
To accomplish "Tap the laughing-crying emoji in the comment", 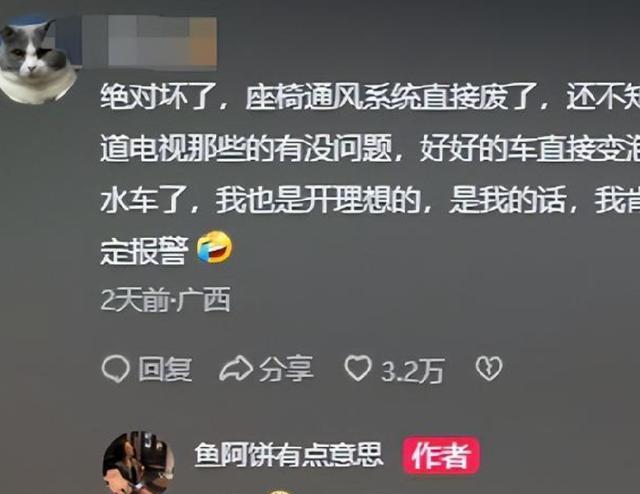I will point(215,247).
